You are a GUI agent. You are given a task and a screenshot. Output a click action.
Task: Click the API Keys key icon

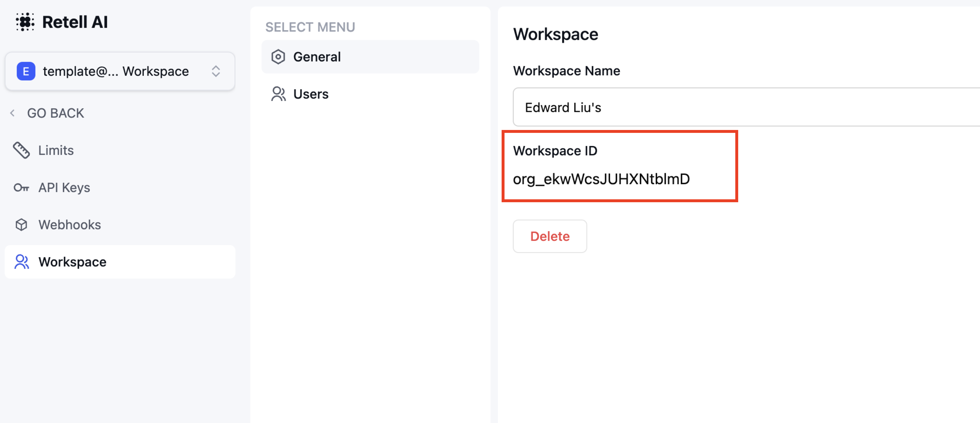21,188
